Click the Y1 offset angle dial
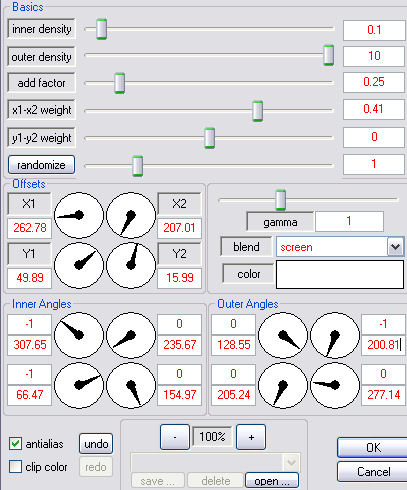 coord(79,265)
